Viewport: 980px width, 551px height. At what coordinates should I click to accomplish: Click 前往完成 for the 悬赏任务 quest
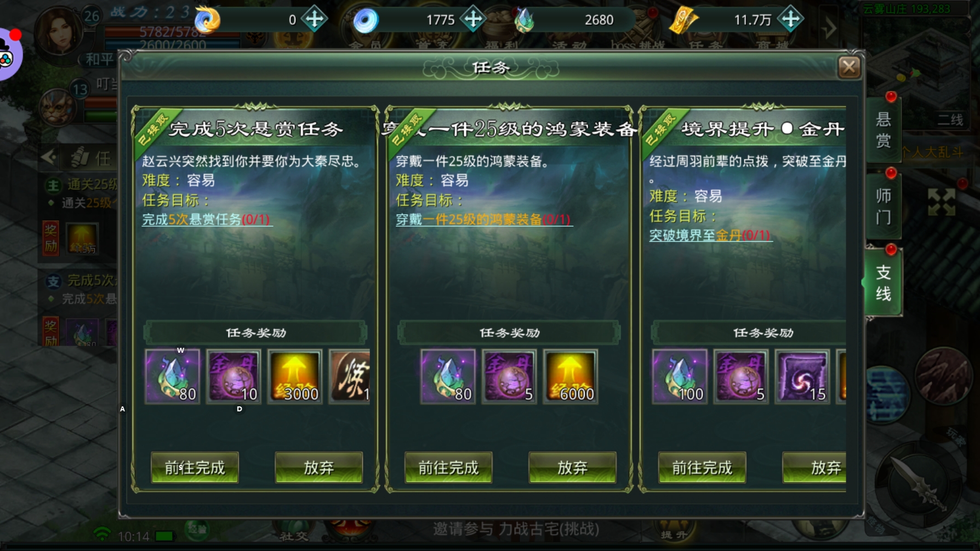tap(195, 467)
